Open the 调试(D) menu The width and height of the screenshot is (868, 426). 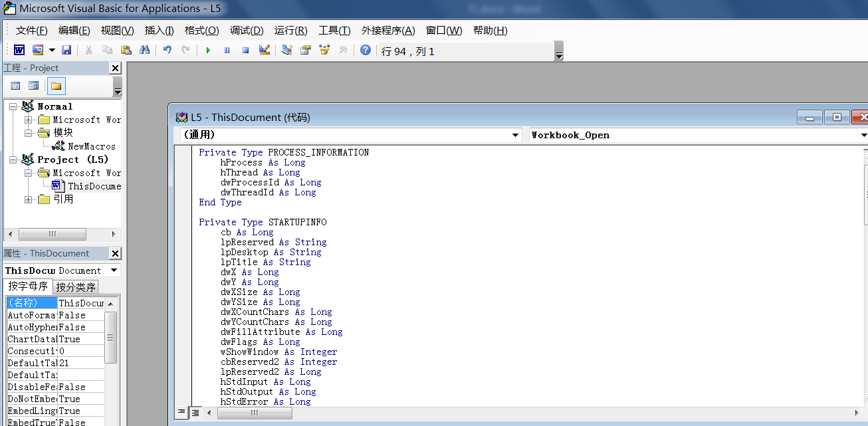coord(247,31)
